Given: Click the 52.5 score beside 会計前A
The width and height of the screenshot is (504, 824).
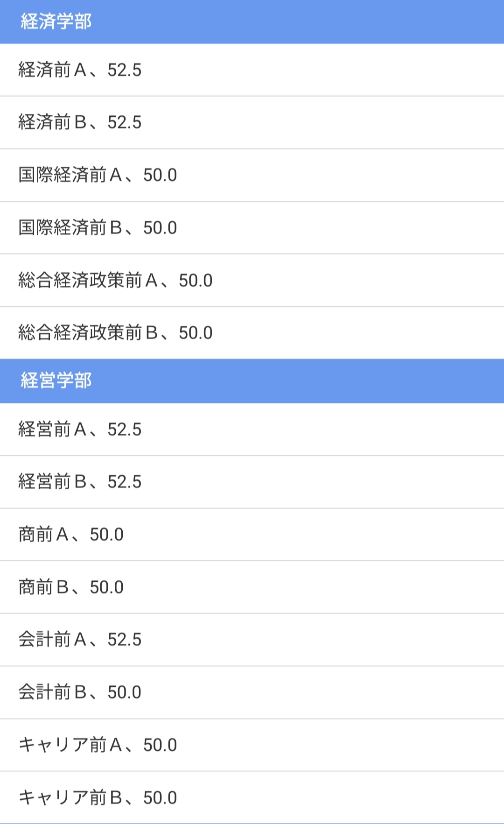Looking at the screenshot, I should (x=124, y=640).
